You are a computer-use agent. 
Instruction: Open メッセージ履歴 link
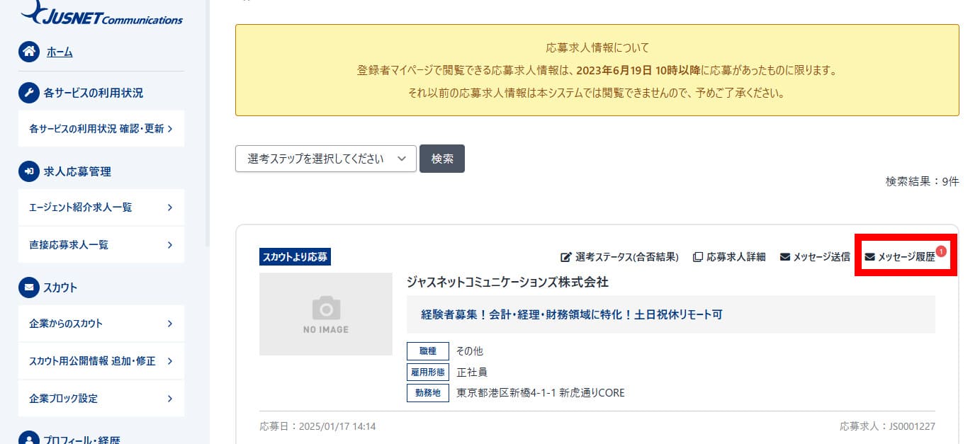pos(906,257)
